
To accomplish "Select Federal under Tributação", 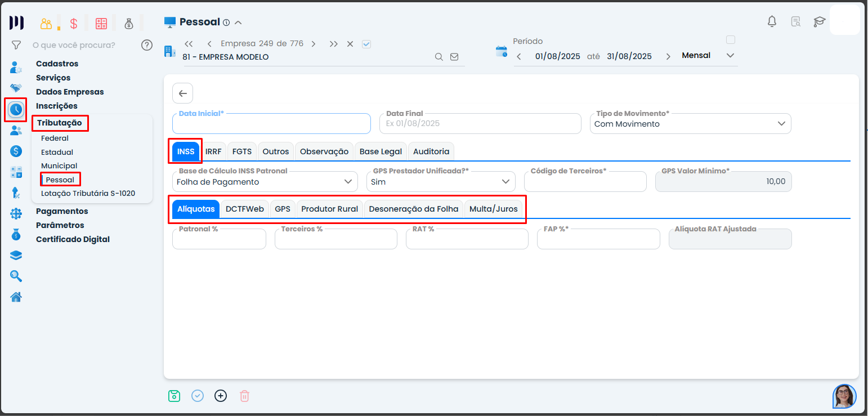I will [55, 138].
